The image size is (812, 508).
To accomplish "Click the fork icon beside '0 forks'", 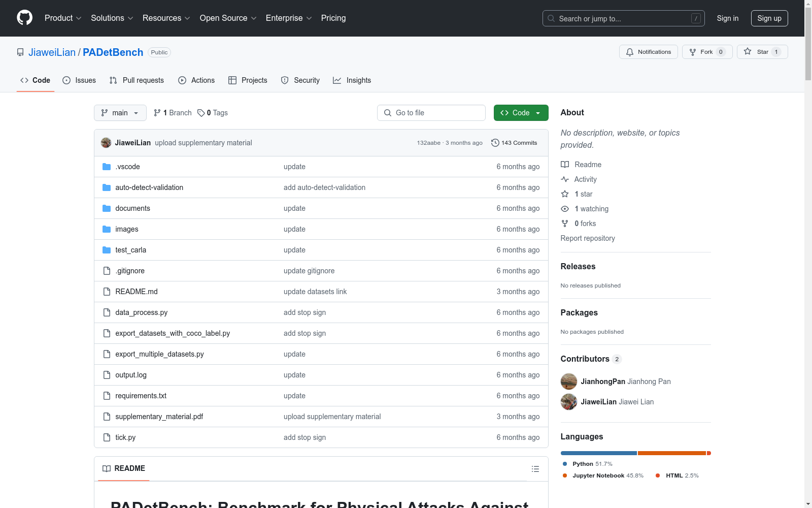I will (565, 224).
